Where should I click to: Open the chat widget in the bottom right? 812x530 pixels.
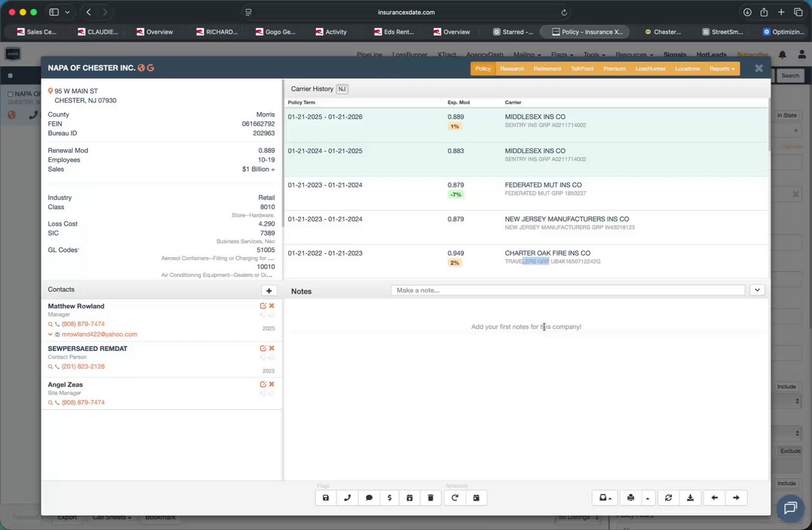(x=790, y=508)
